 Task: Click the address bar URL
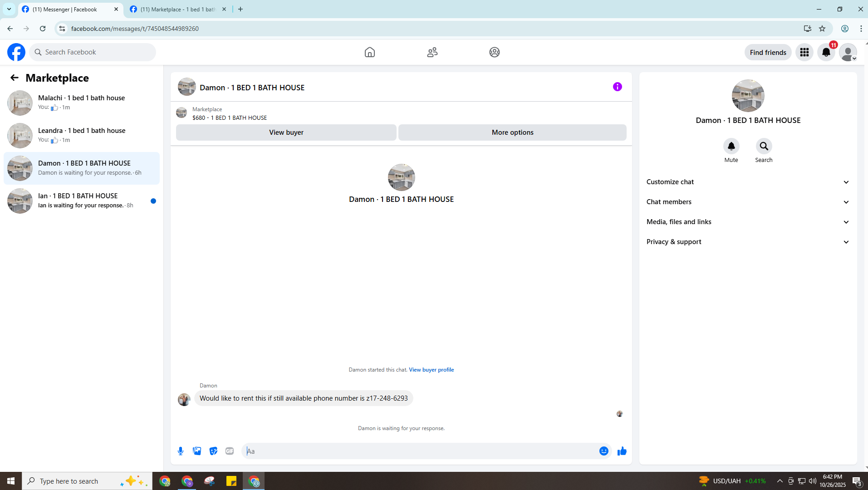[x=135, y=29]
